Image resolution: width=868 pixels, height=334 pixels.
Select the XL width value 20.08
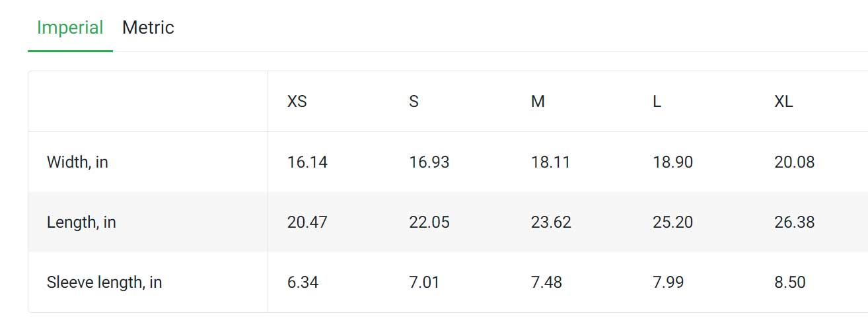[795, 162]
